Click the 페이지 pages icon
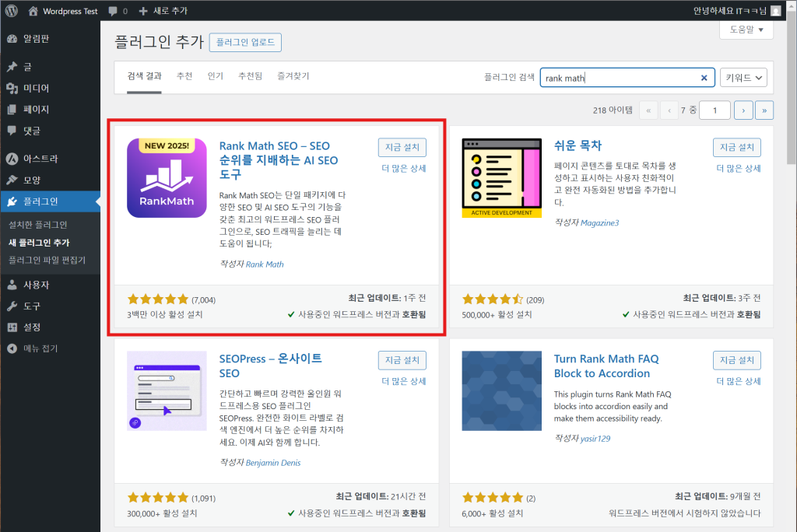The width and height of the screenshot is (797, 532). pyautogui.click(x=12, y=109)
